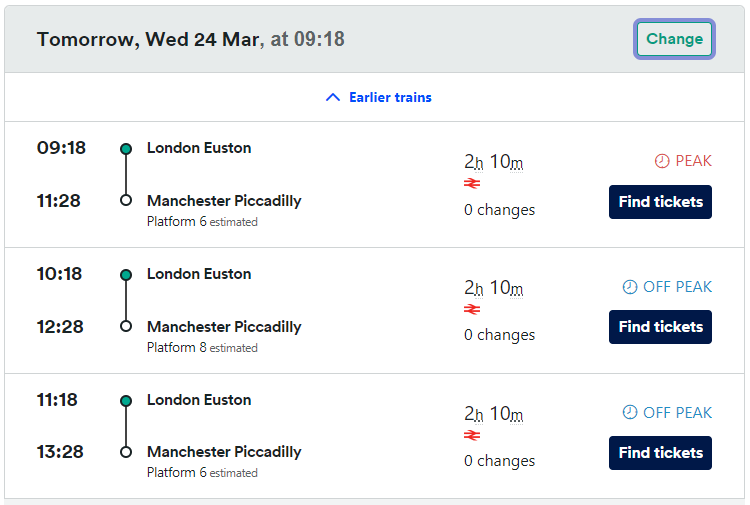The width and height of the screenshot is (750, 505).
Task: Find tickets for the 09:18 train
Action: [x=660, y=202]
